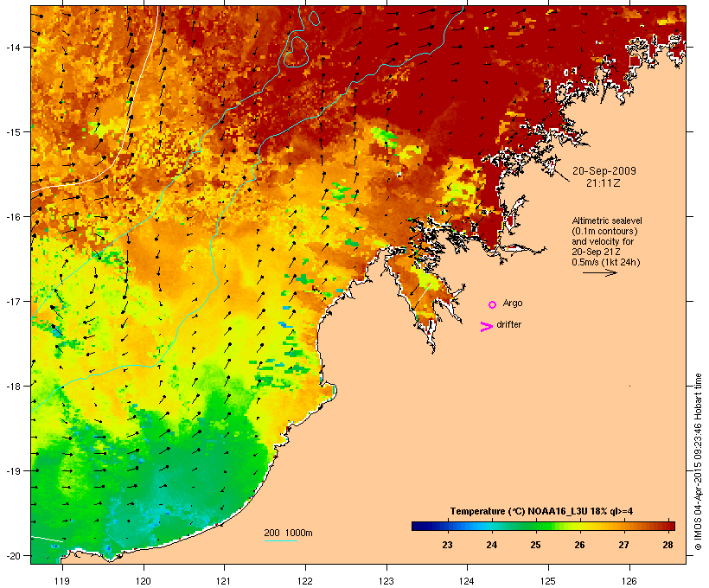Click the magenta Argo circle legend marker
This screenshot has height=588, width=709.
tap(493, 304)
